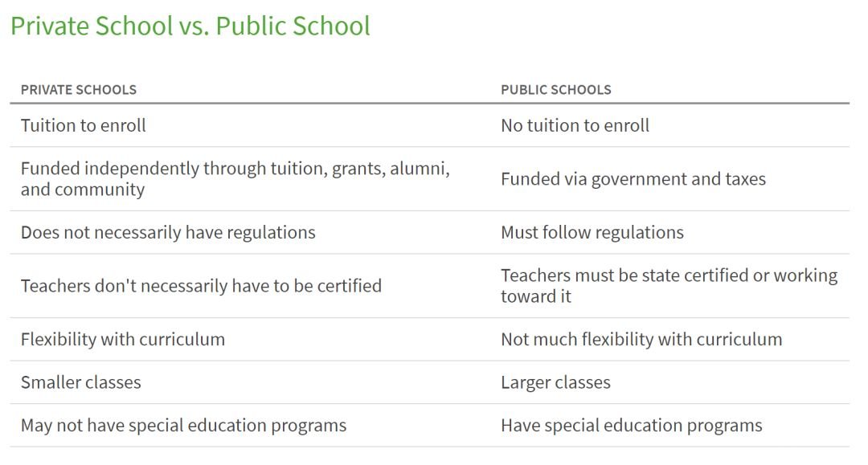Select the PRIVATE SCHOOLS column header
The image size is (868, 465).
point(79,90)
